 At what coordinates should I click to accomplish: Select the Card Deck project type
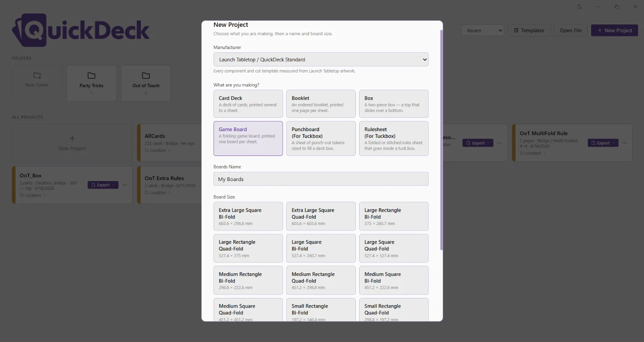[x=248, y=104]
